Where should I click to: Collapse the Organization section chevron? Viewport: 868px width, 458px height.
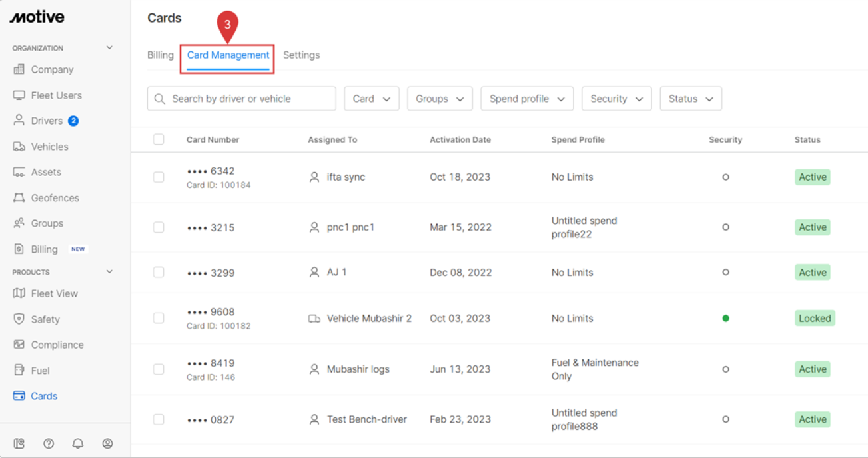tap(109, 48)
